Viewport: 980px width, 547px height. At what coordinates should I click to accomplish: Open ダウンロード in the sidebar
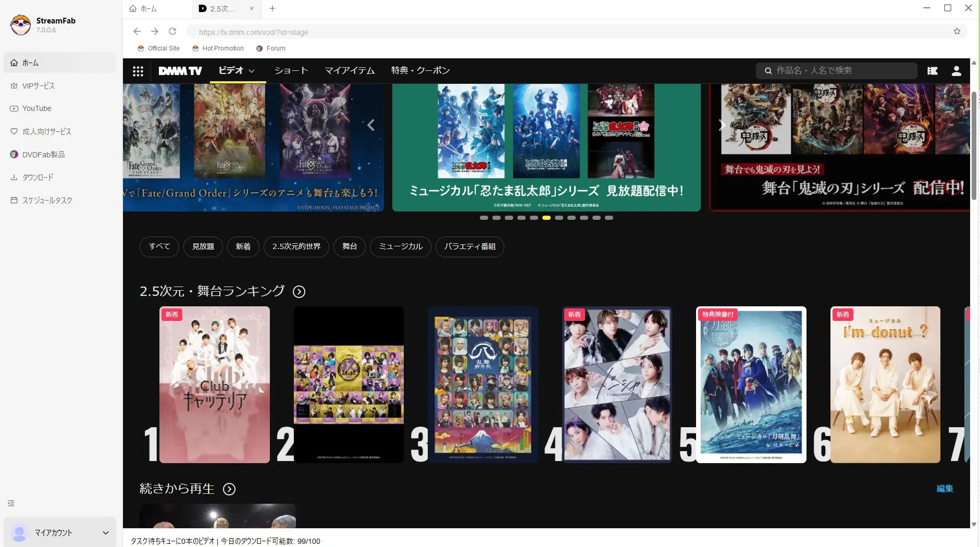pyautogui.click(x=59, y=177)
